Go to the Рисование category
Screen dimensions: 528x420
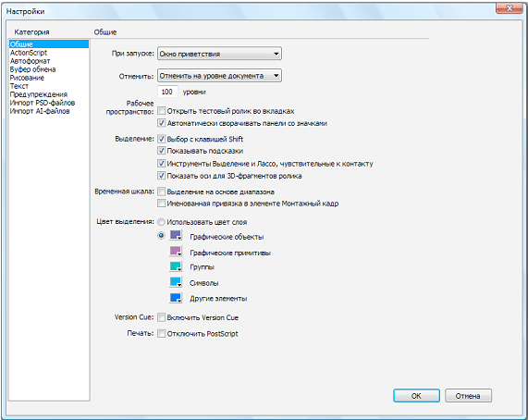click(27, 78)
